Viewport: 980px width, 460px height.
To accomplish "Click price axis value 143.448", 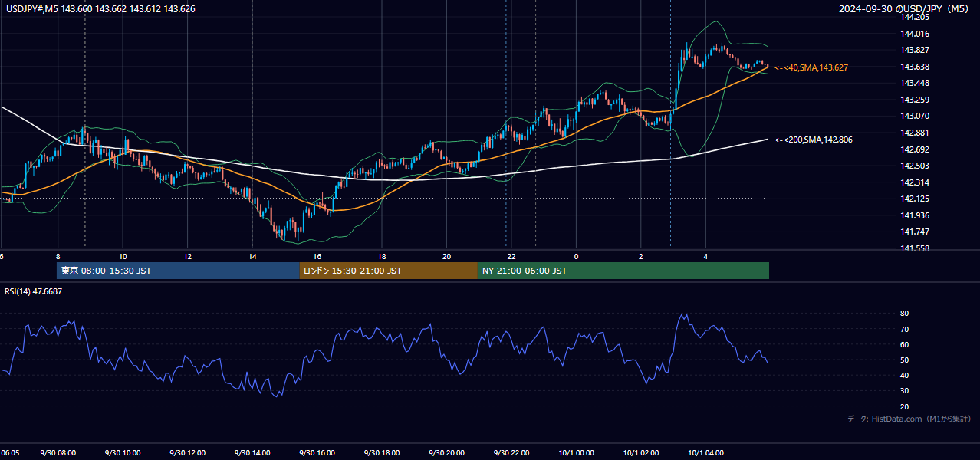I will (x=915, y=83).
